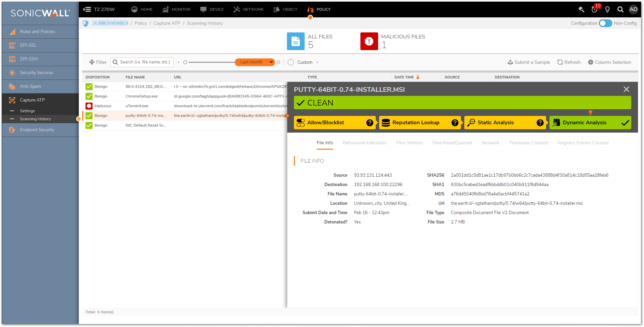Expand the Rules and Policies sidebar menu

coord(37,31)
